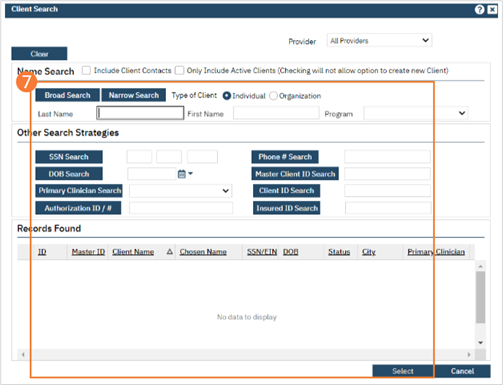Click the Authorization ID / # button
Screen dimensions: 503x385
tap(78, 208)
